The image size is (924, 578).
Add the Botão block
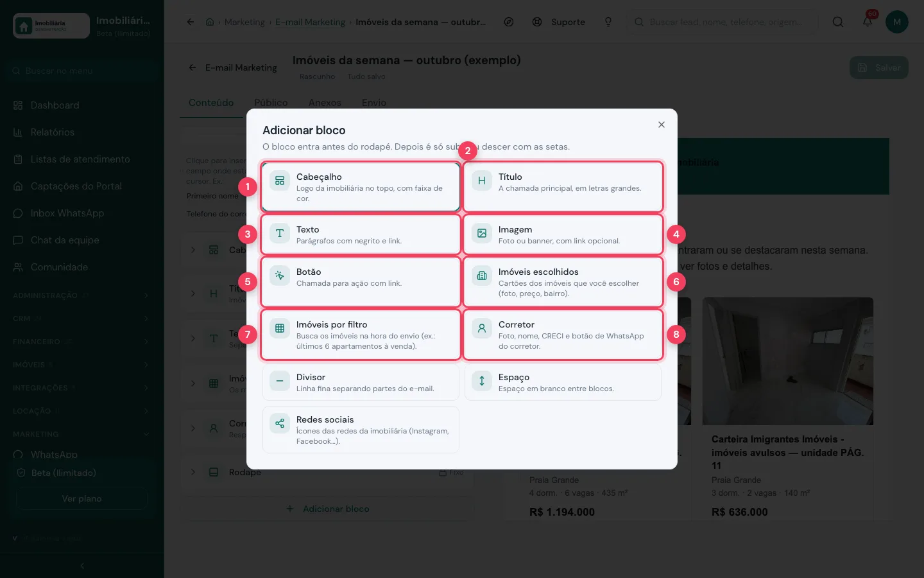[361, 282]
